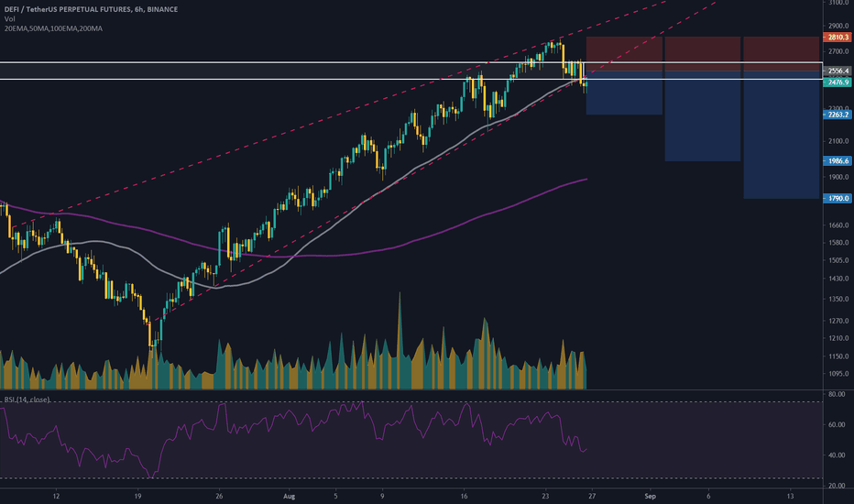Click the blue 1986.6 target price label

(x=838, y=161)
